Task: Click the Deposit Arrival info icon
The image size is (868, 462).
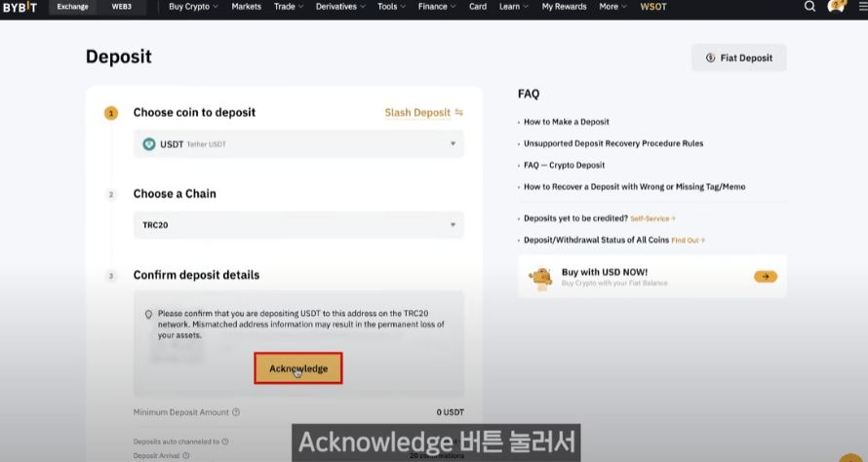Action: pos(186,456)
